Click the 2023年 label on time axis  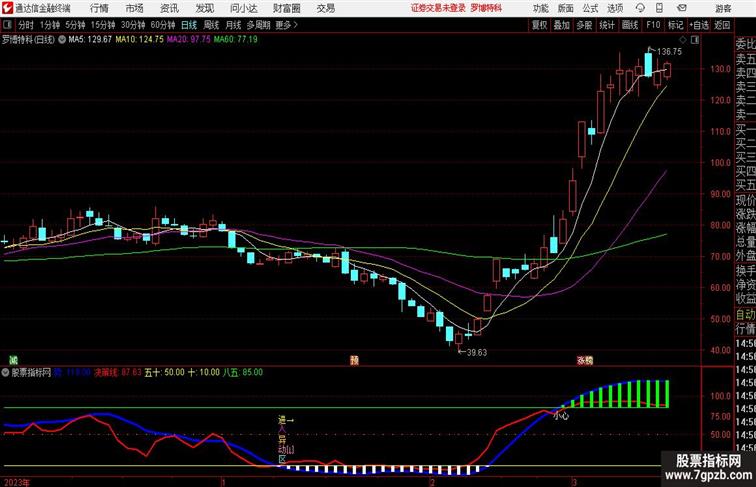pos(17,482)
